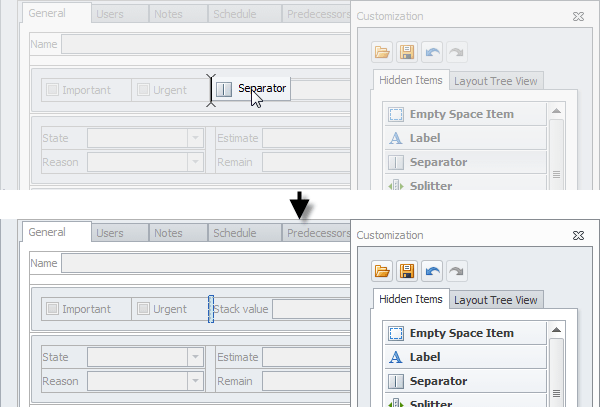The height and width of the screenshot is (407, 600).
Task: Click the Name input field in the lower form
Action: [205, 263]
